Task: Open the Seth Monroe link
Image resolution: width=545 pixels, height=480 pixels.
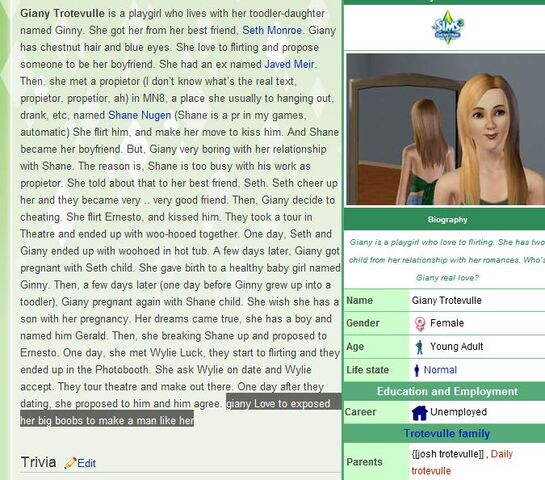Action: [272, 30]
